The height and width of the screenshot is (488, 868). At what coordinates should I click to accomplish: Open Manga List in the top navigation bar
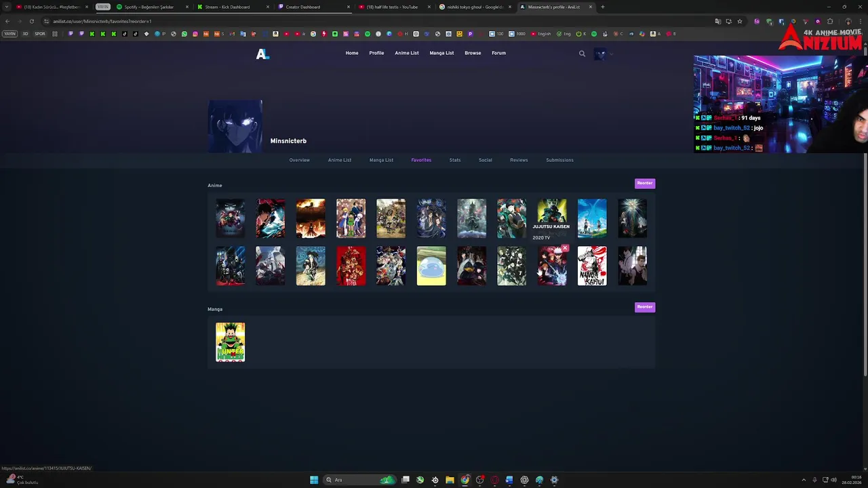point(441,53)
